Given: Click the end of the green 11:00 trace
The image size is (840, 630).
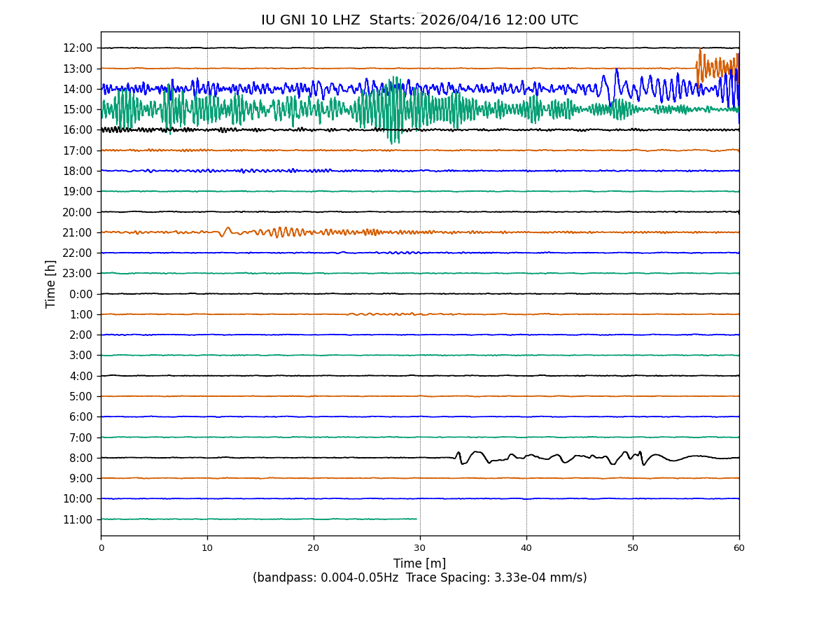Looking at the screenshot, I should click(416, 519).
